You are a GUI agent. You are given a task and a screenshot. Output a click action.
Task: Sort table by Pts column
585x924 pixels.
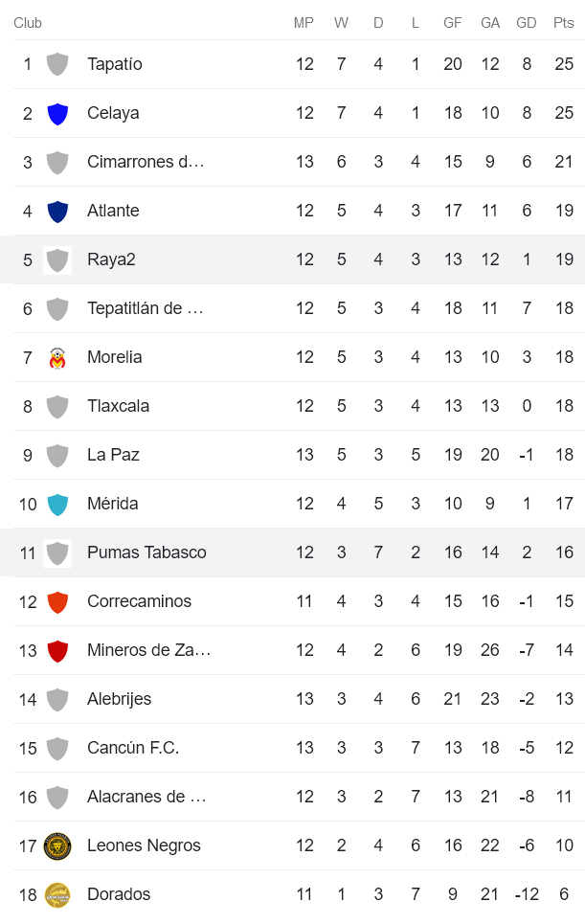click(x=563, y=22)
